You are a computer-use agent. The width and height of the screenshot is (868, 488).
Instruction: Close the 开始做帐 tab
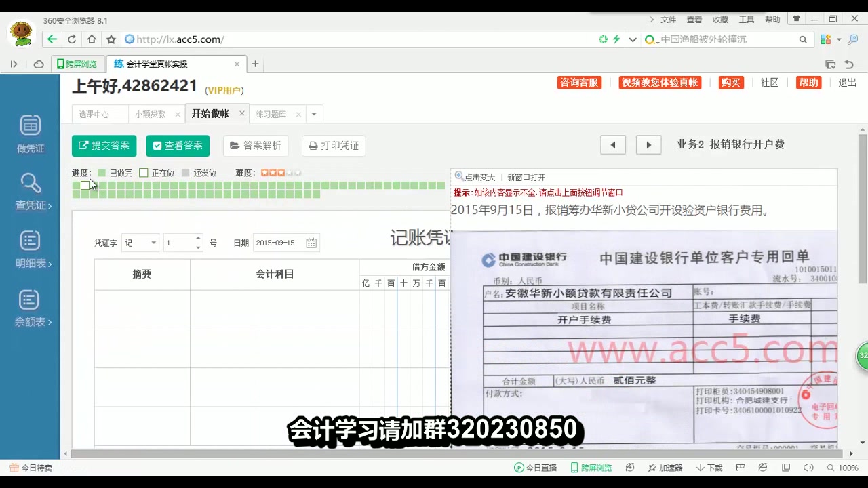(x=242, y=113)
